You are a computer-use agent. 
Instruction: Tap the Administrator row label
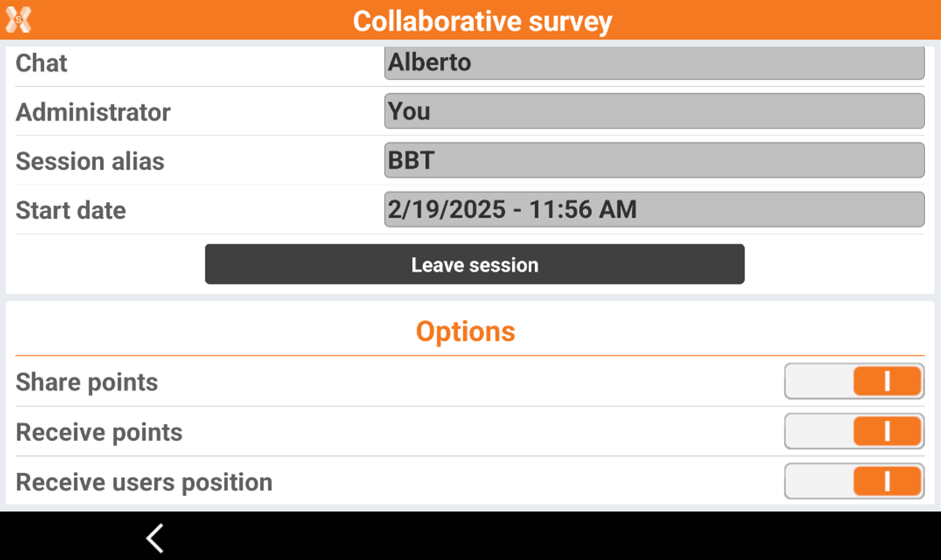[x=93, y=112]
